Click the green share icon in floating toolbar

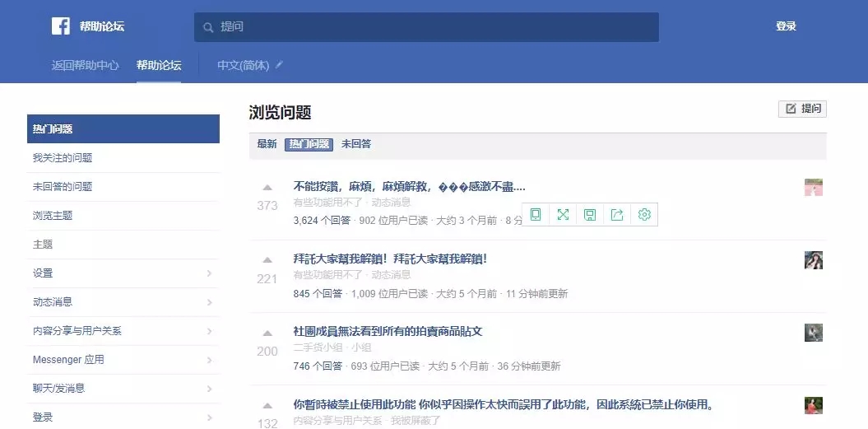point(617,214)
